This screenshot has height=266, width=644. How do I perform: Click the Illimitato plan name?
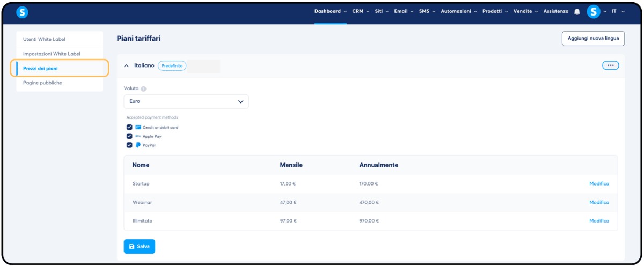click(x=143, y=221)
